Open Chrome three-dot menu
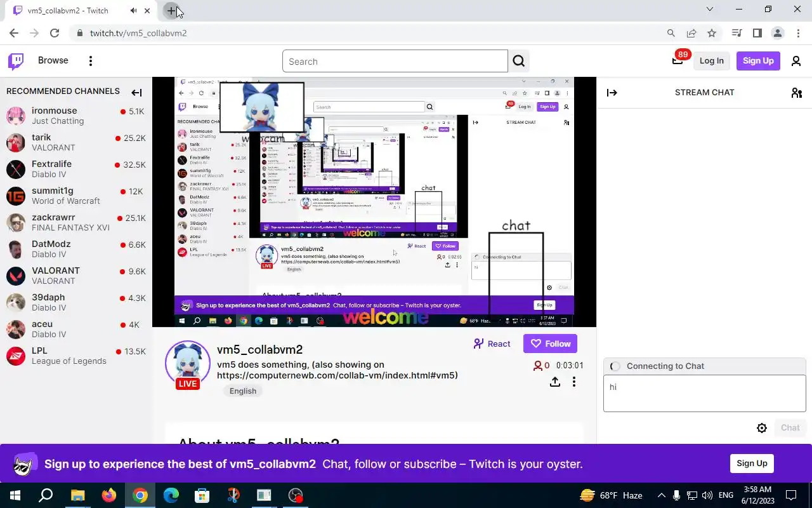Viewport: 812px width, 508px height. coord(797,33)
